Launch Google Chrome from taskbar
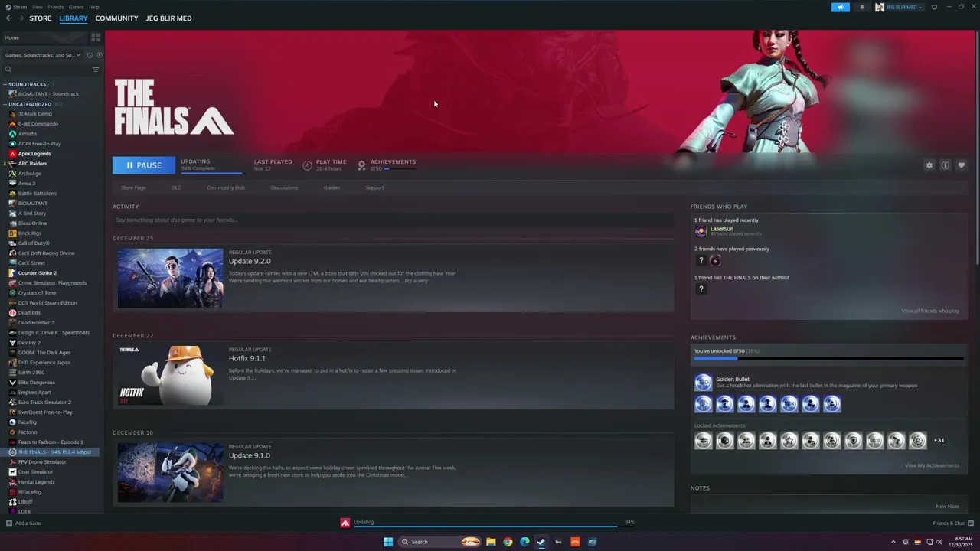980x551 pixels. (x=508, y=542)
